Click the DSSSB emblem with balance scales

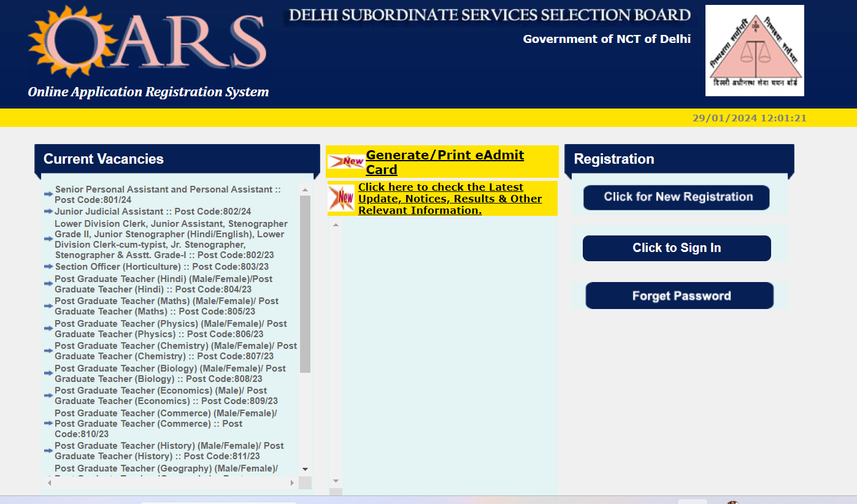755,50
